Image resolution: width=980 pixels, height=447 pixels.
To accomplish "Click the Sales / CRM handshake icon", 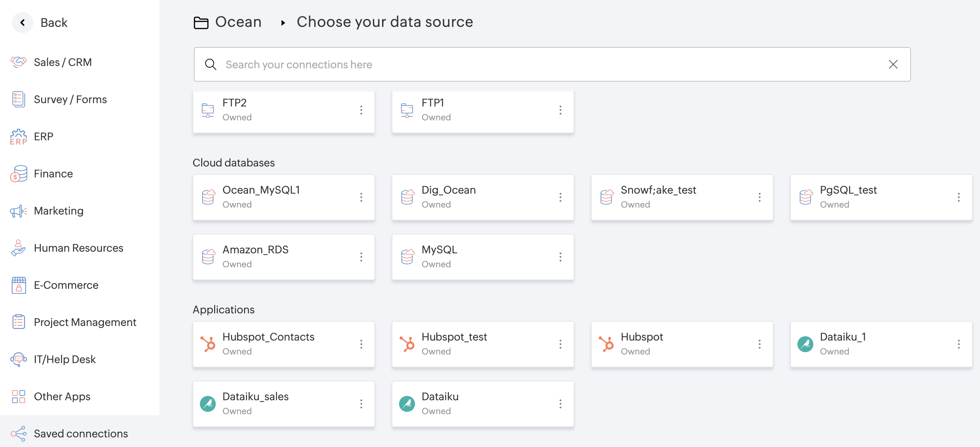I will (x=18, y=62).
